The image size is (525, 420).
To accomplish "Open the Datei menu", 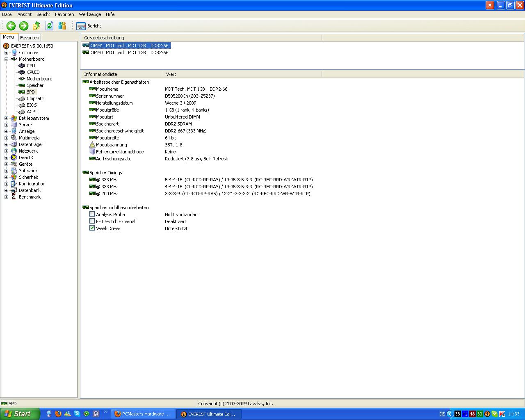I will pos(7,14).
